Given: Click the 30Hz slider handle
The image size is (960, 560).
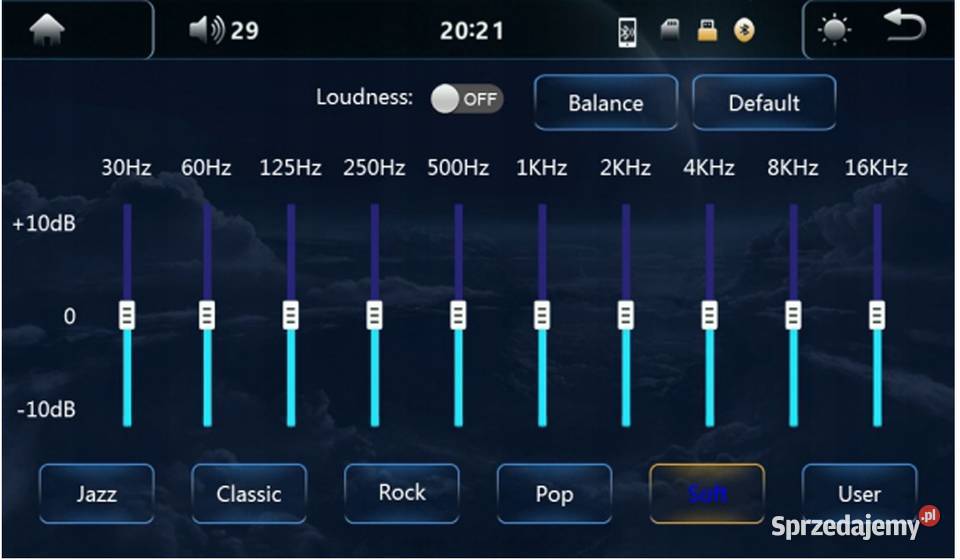Looking at the screenshot, I should tap(127, 315).
